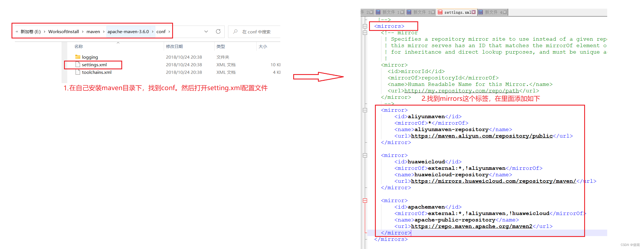Click the apachemaven id text
The image size is (644, 249).
[426, 207]
